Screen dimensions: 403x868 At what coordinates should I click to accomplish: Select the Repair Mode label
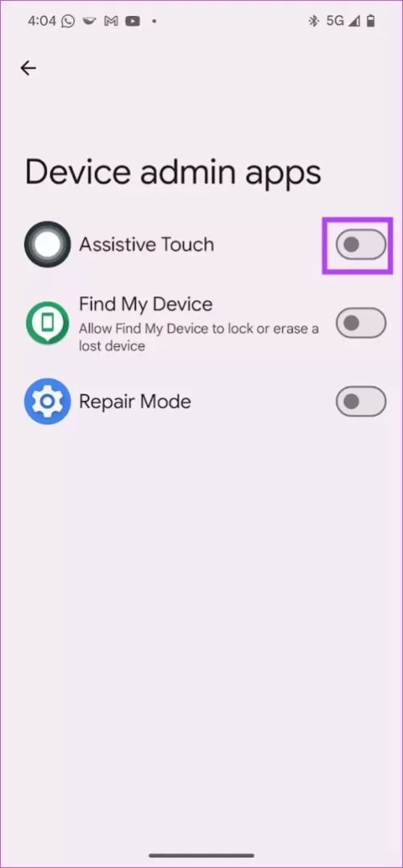pyautogui.click(x=135, y=401)
